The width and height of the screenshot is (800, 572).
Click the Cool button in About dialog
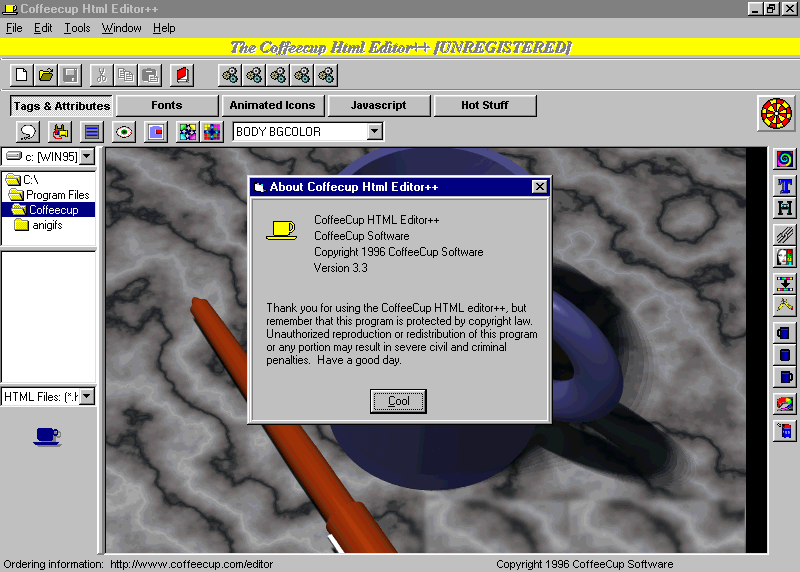click(x=398, y=401)
